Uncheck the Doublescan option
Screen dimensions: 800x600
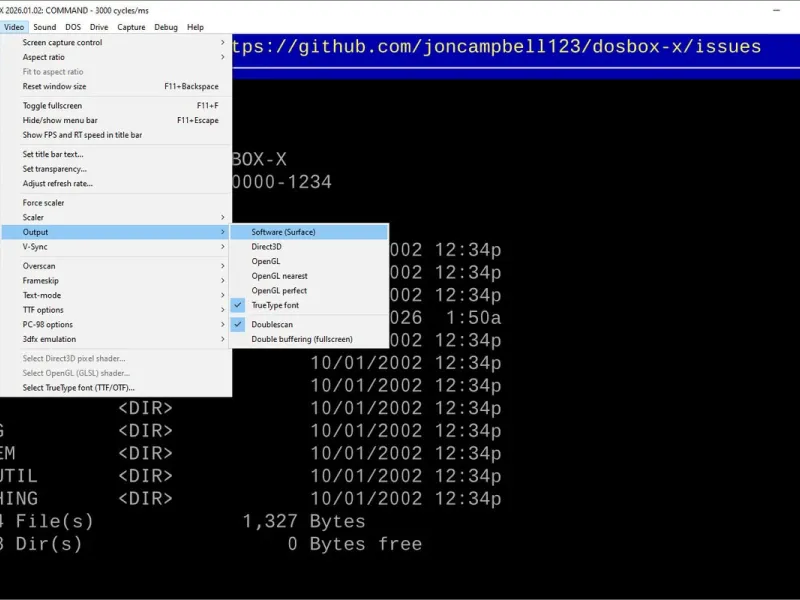tap(309, 324)
